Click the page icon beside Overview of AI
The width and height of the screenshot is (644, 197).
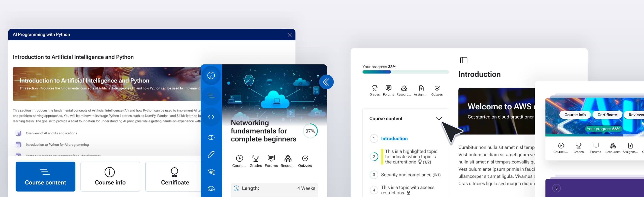click(x=18, y=133)
